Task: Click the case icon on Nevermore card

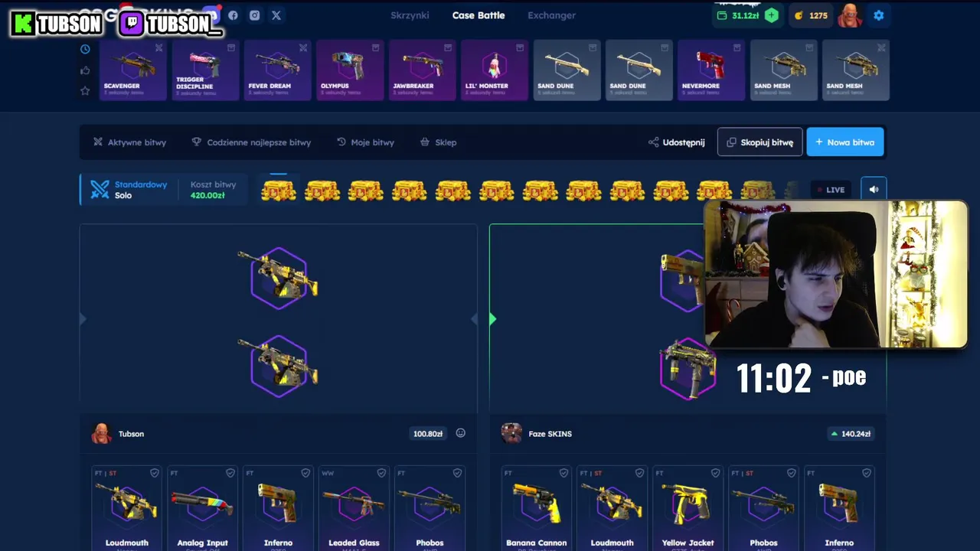Action: tap(737, 48)
